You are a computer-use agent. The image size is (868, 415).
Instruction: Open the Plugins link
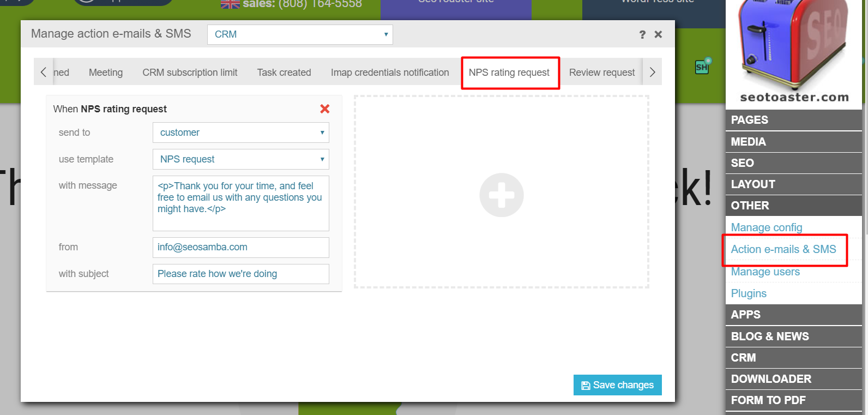[749, 293]
